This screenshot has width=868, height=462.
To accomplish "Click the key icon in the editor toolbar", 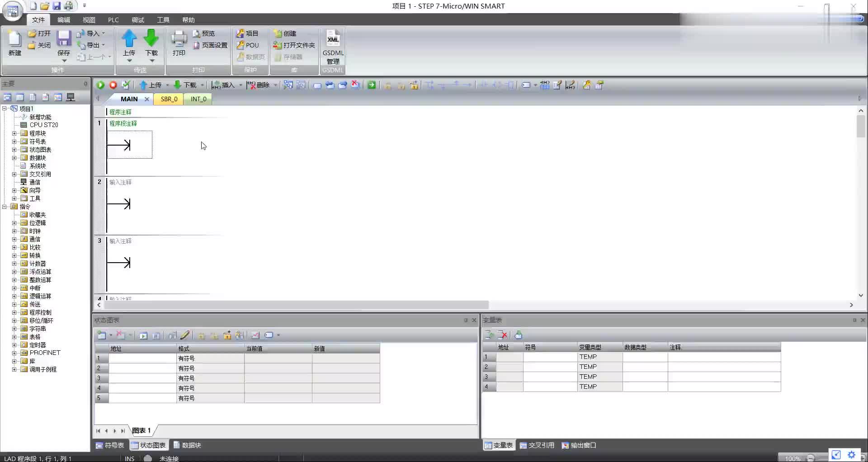I will pos(586,85).
